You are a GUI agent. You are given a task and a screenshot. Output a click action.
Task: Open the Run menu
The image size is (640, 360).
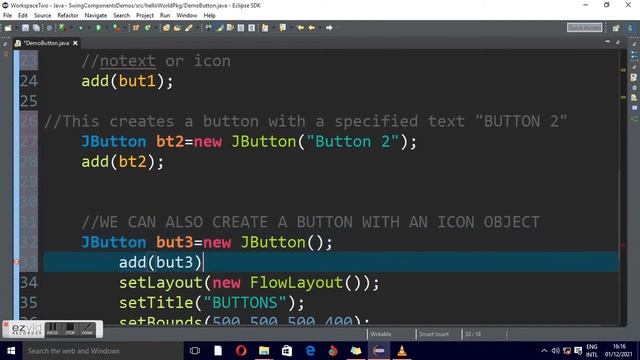[x=165, y=16]
